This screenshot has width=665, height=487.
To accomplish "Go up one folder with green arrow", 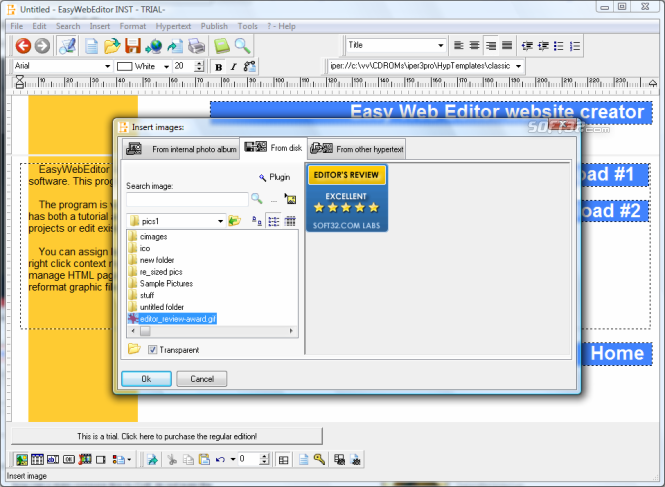I will 234,221.
